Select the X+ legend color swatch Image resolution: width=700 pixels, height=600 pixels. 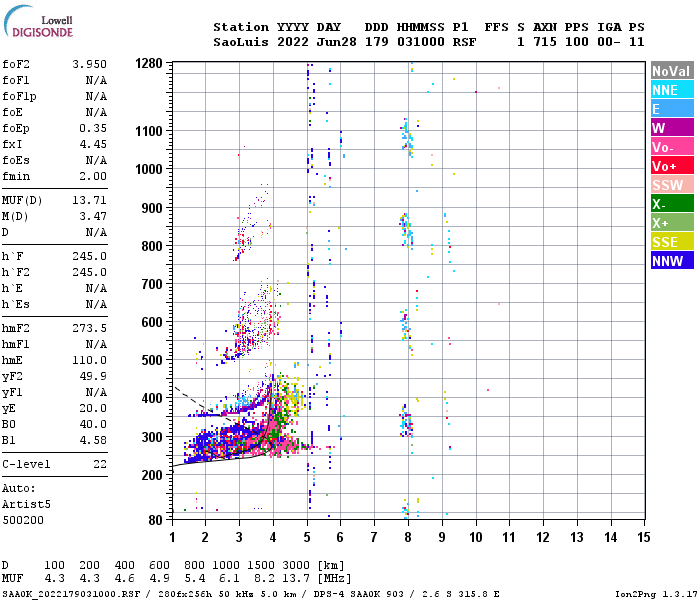(672, 223)
